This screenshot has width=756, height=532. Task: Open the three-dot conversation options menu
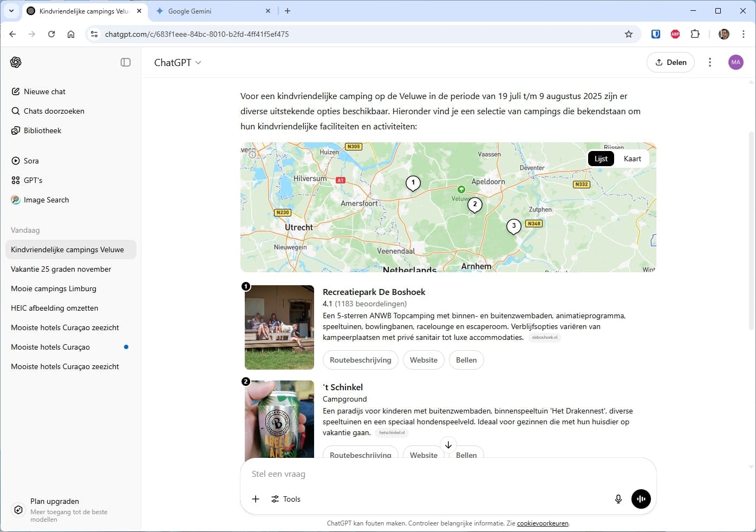click(710, 62)
